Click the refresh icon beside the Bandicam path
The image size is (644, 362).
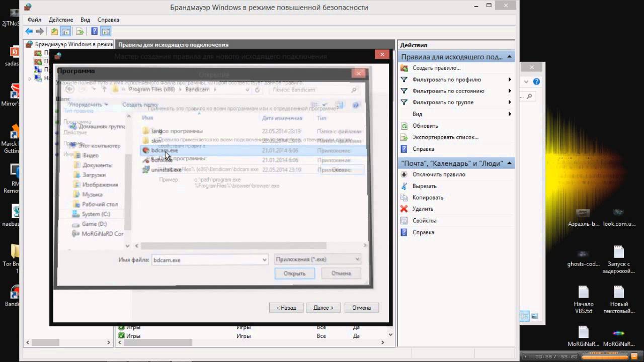[x=258, y=89]
